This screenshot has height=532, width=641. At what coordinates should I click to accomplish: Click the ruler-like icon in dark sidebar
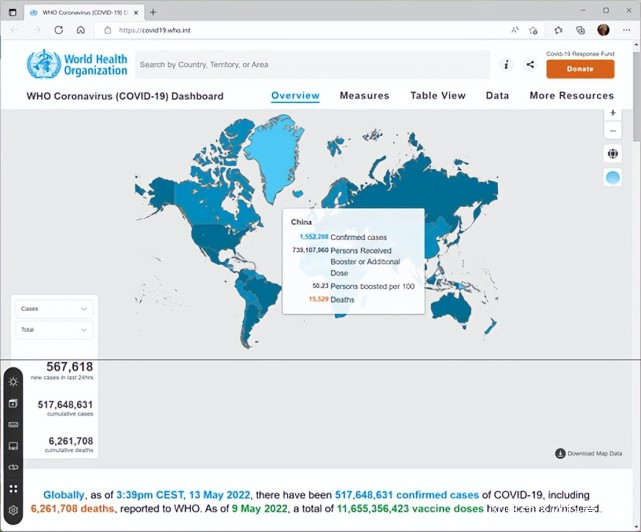pyautogui.click(x=13, y=424)
